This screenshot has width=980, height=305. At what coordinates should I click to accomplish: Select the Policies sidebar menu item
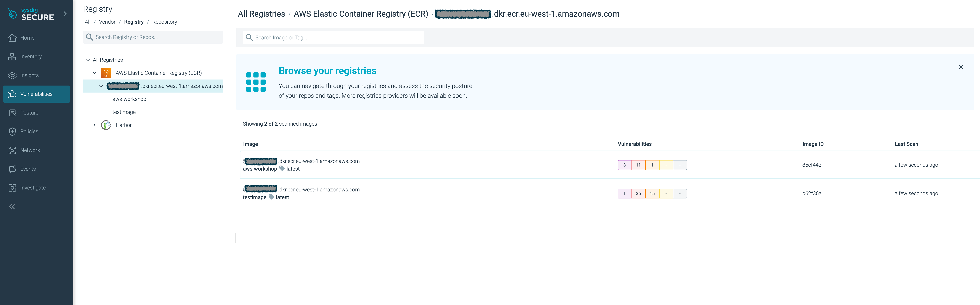(x=29, y=131)
